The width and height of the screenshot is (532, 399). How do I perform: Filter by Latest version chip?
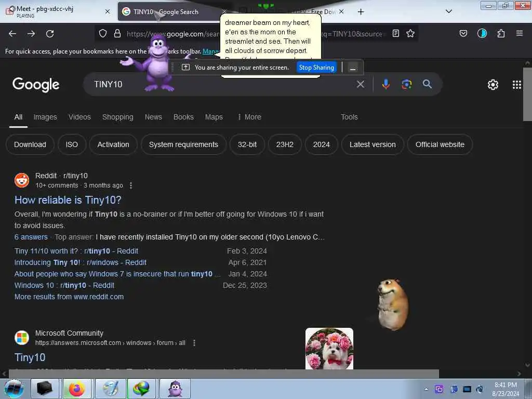tap(373, 144)
